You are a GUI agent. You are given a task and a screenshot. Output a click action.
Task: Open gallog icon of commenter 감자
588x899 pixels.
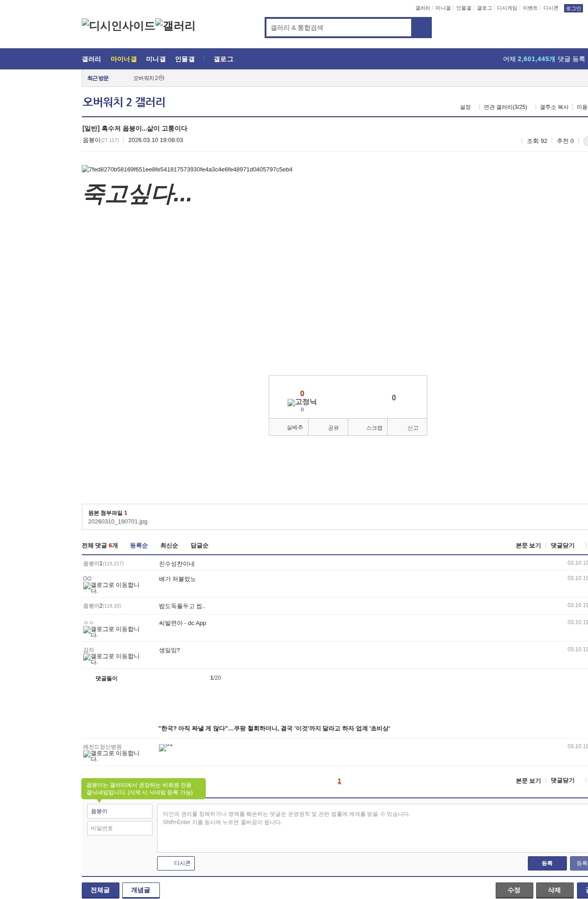[x=111, y=659]
